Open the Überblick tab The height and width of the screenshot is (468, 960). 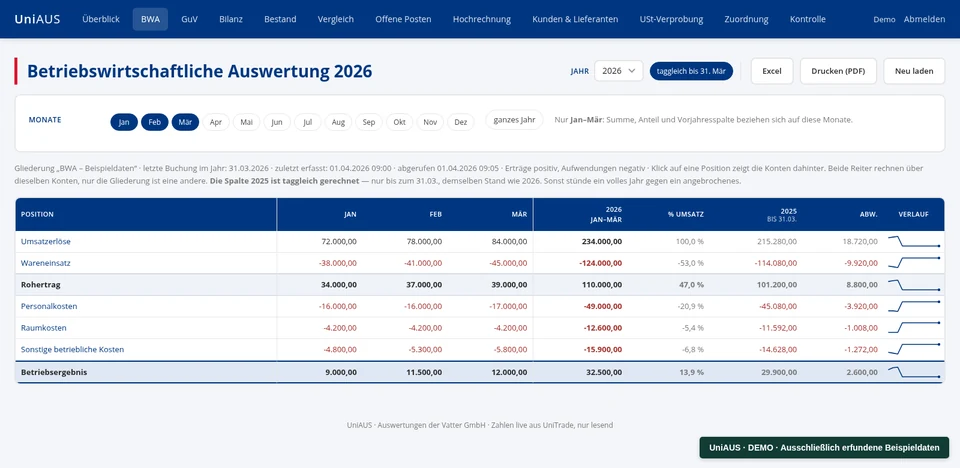(101, 19)
